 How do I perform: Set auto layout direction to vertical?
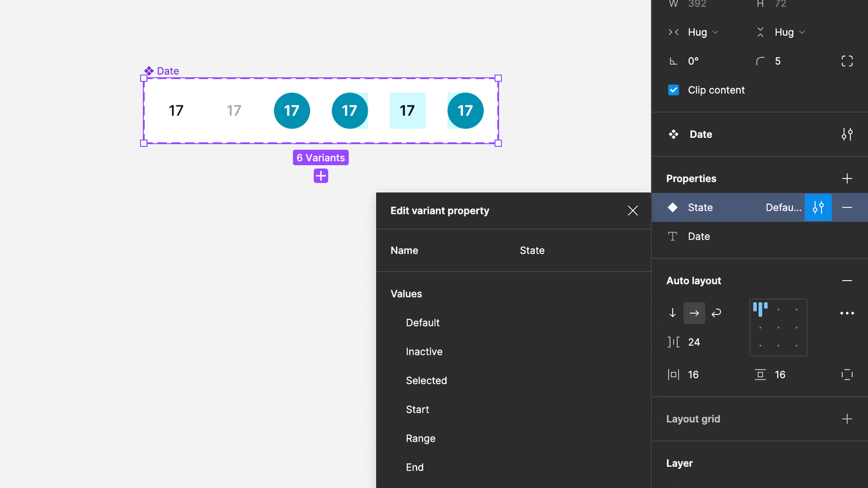click(673, 313)
